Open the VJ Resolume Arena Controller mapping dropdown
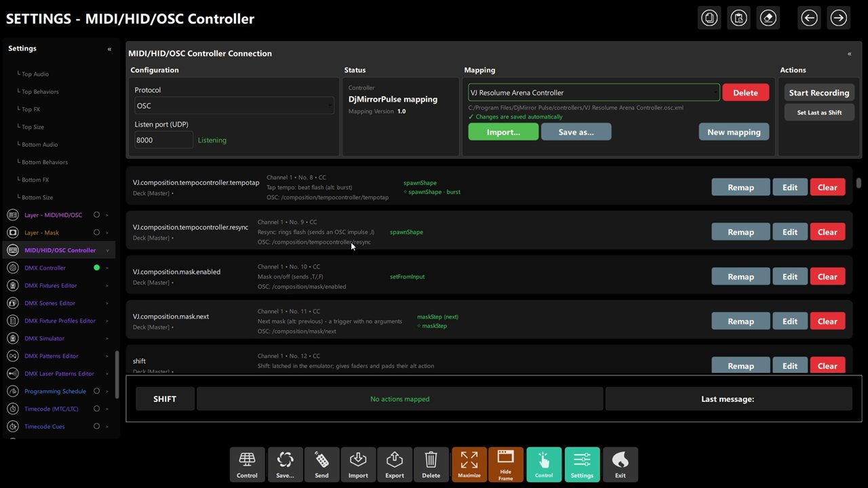Screen dimensions: 868x488 (594, 93)
